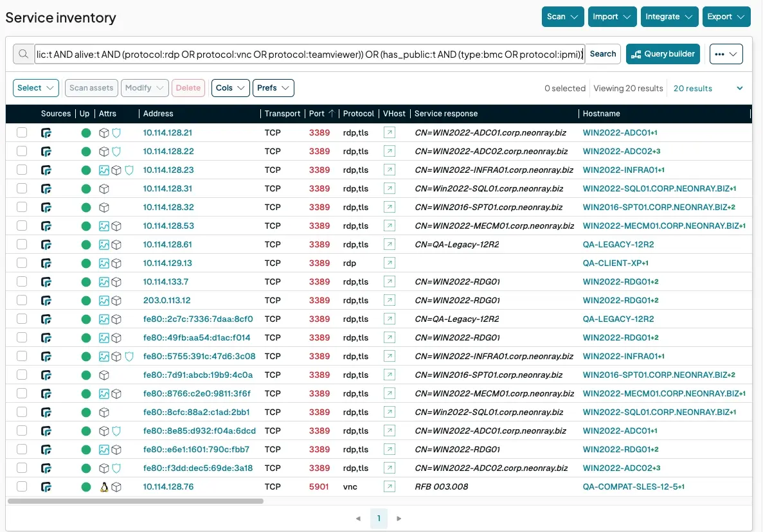The height and width of the screenshot is (532, 763).
Task: Open the overflow menu next to Query builder
Action: pyautogui.click(x=726, y=54)
